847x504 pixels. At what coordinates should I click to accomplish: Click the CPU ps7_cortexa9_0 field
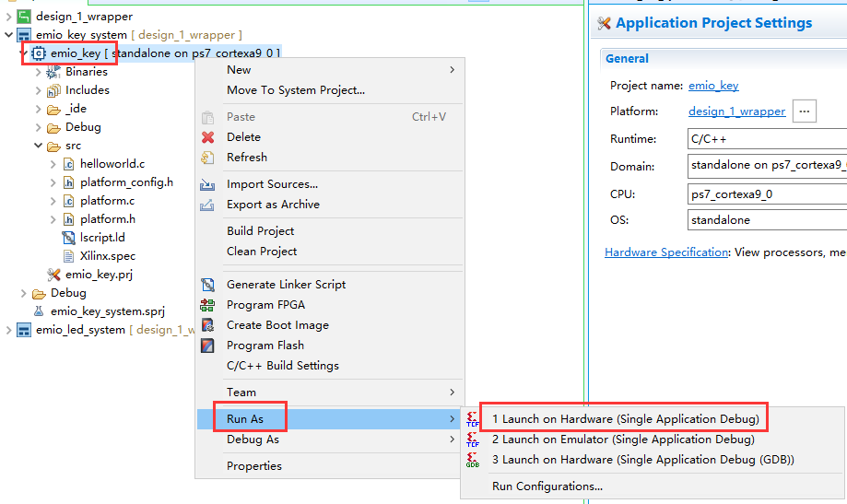tap(767, 193)
